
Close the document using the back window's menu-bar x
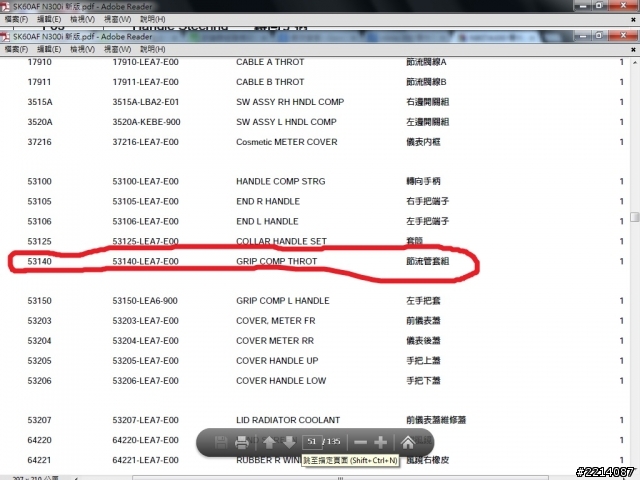(633, 20)
